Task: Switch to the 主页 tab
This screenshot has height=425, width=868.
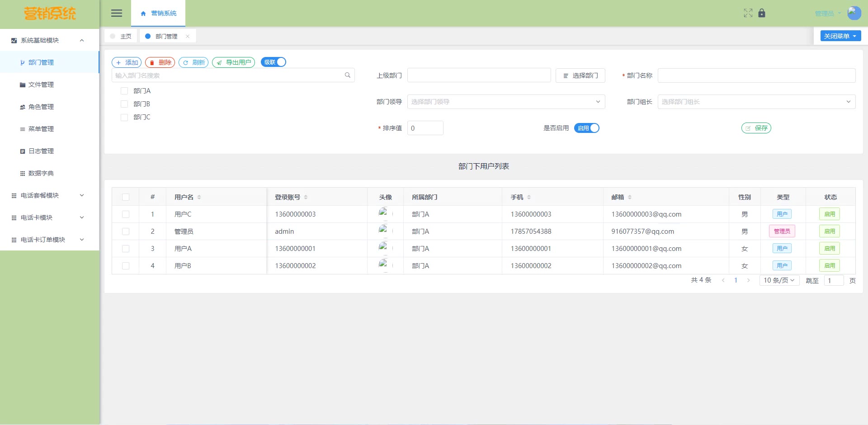Action: [x=121, y=36]
